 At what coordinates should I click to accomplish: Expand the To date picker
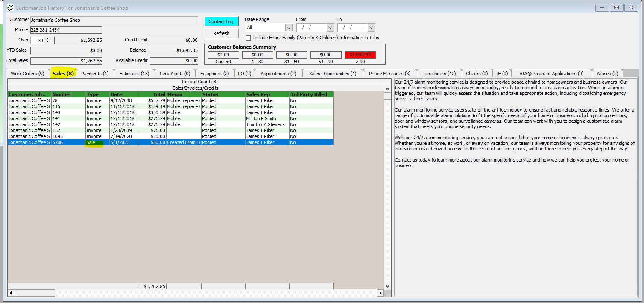click(x=371, y=27)
